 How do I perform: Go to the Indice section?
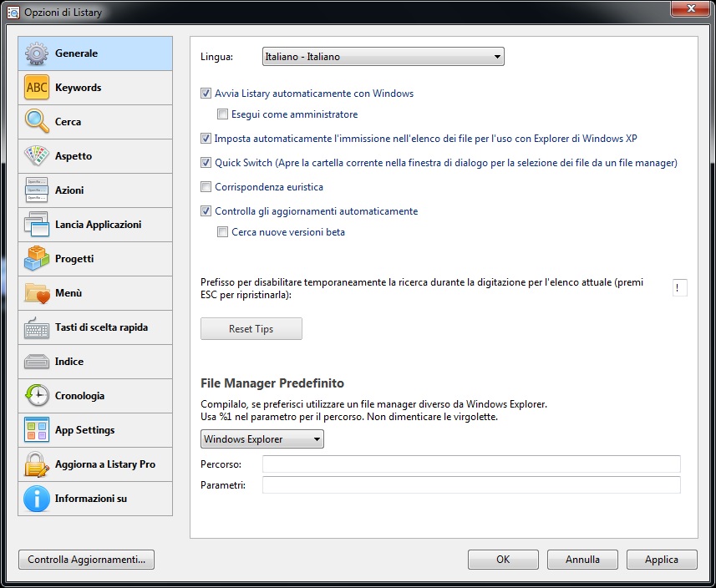coord(95,362)
